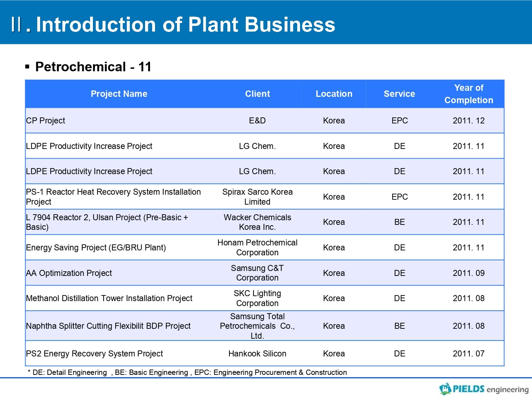The height and width of the screenshot is (399, 532).
Task: Click '2011. 11' in the Wacker Chemicals row
Action: click(469, 222)
